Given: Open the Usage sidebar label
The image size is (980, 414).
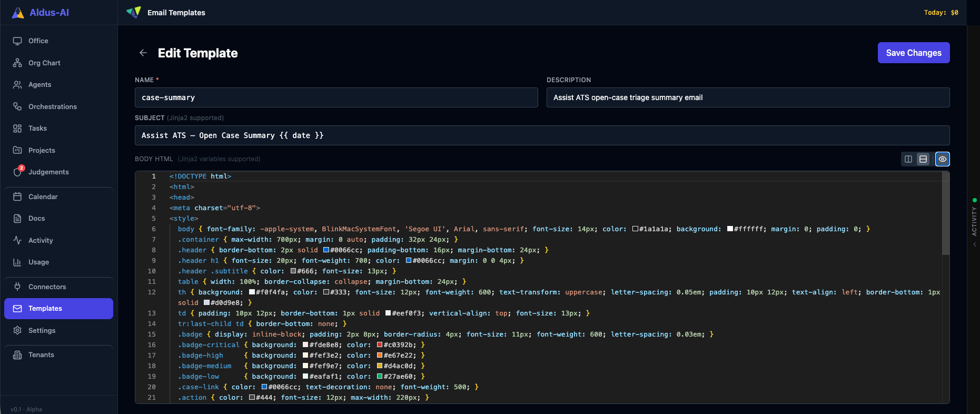Looking at the screenshot, I should tap(39, 262).
